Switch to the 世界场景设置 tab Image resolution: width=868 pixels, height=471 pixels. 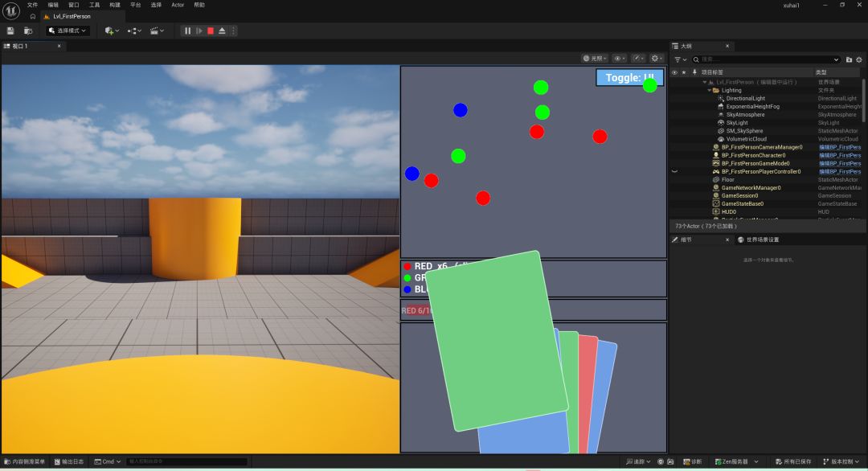click(x=759, y=240)
